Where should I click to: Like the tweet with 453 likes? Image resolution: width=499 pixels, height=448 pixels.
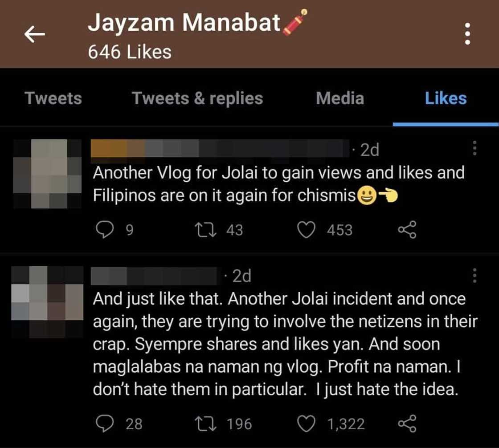tap(306, 230)
